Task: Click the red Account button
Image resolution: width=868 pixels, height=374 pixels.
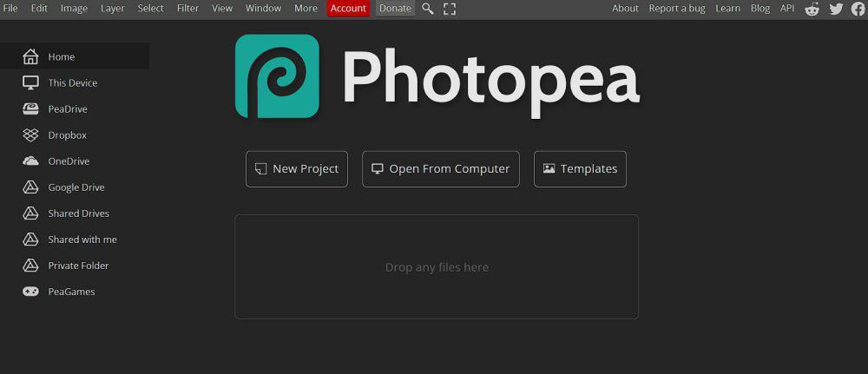Action: point(348,9)
